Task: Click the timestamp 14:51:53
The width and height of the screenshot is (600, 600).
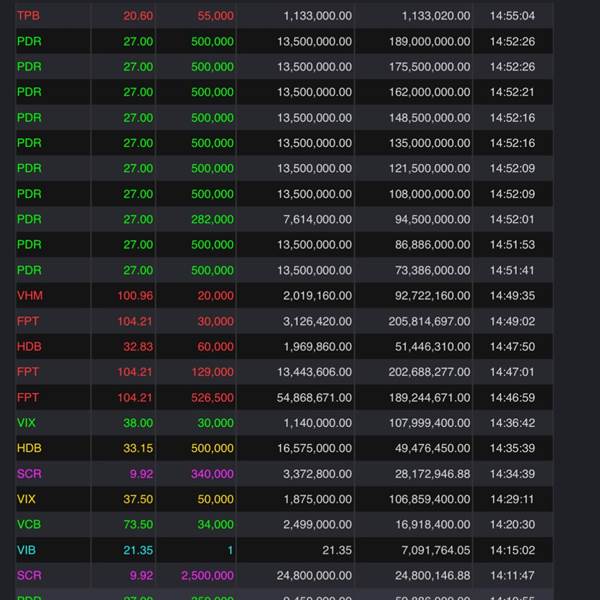Action: click(x=512, y=245)
